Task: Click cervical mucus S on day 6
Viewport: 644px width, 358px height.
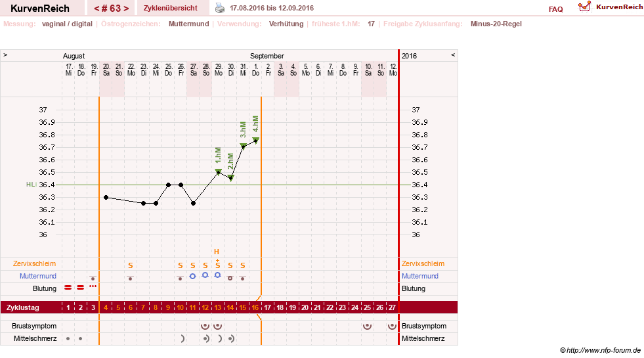Action: point(131,265)
